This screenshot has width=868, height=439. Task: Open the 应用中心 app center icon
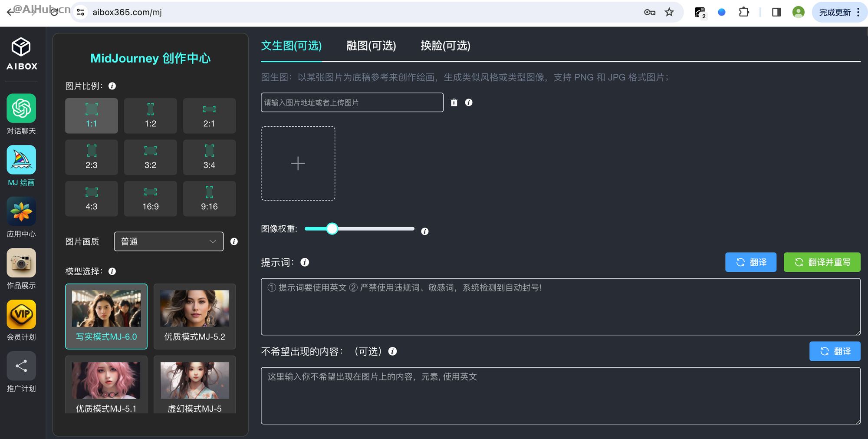tap(21, 211)
